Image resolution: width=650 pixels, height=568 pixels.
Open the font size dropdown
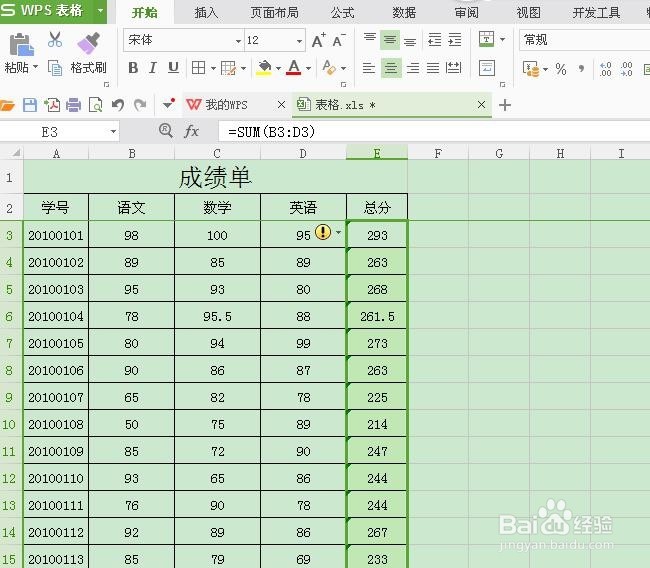click(x=299, y=41)
